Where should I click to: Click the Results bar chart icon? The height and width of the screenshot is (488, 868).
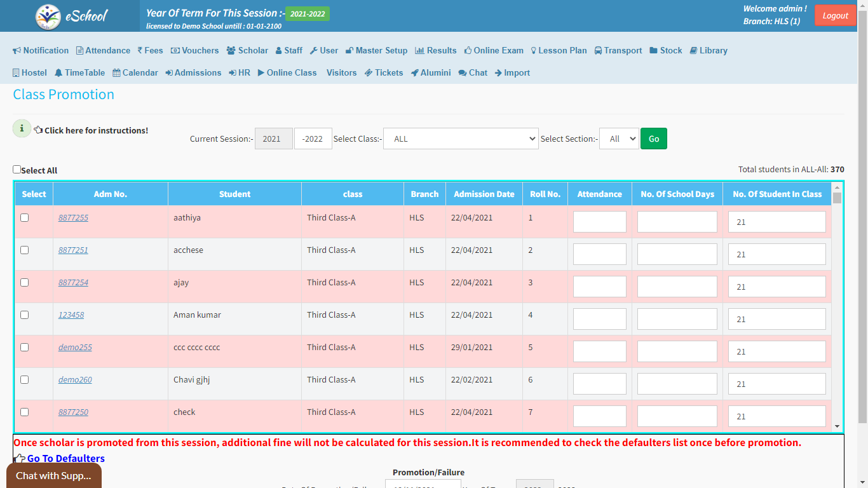click(x=419, y=51)
